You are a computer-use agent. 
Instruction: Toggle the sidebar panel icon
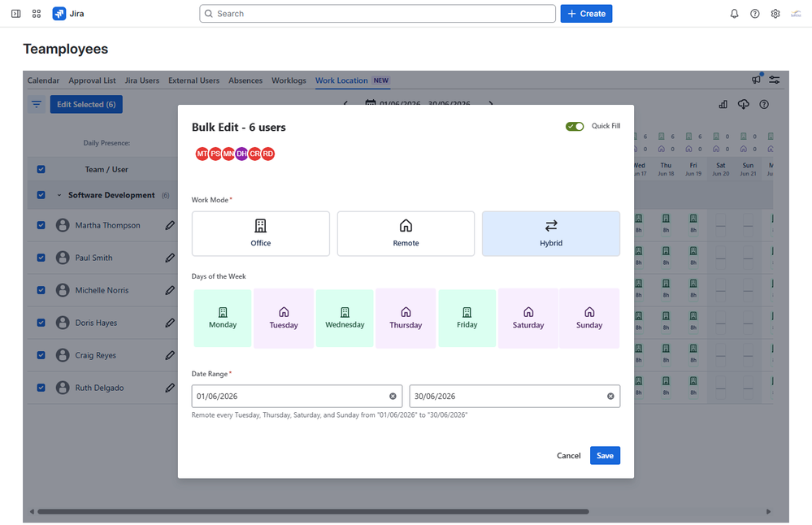[16, 14]
